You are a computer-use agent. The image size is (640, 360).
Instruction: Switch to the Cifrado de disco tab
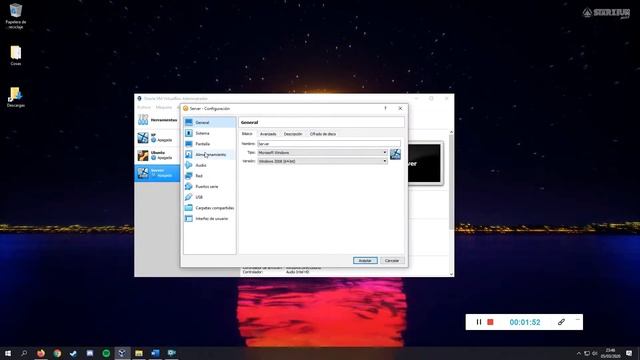click(x=323, y=134)
